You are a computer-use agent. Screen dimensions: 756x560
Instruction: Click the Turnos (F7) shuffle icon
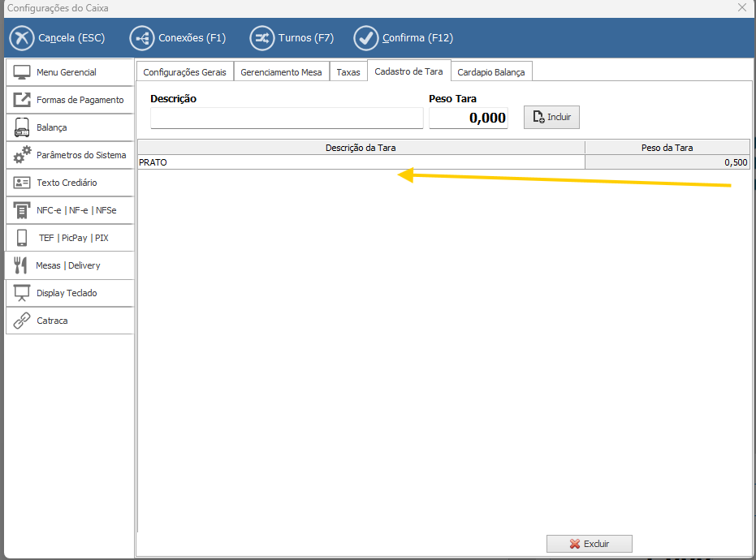[x=261, y=38]
